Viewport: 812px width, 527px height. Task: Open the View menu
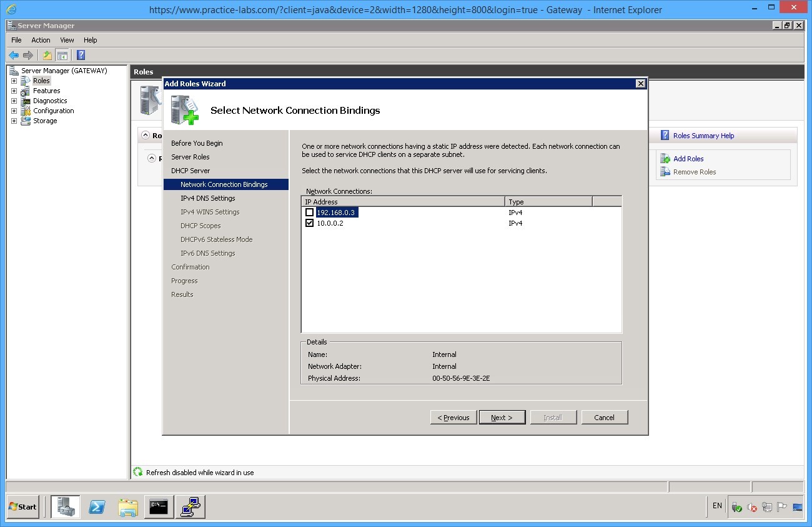click(x=67, y=40)
